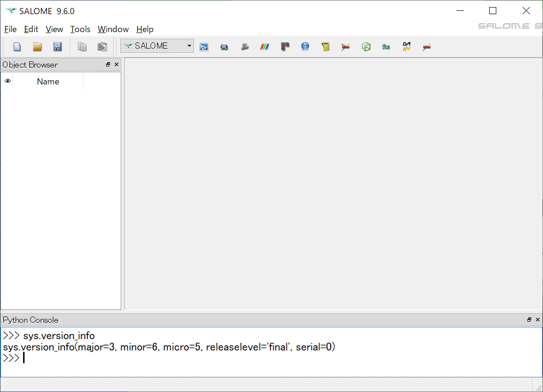
Task: Click the Copy toolbar icon
Action: 82,46
